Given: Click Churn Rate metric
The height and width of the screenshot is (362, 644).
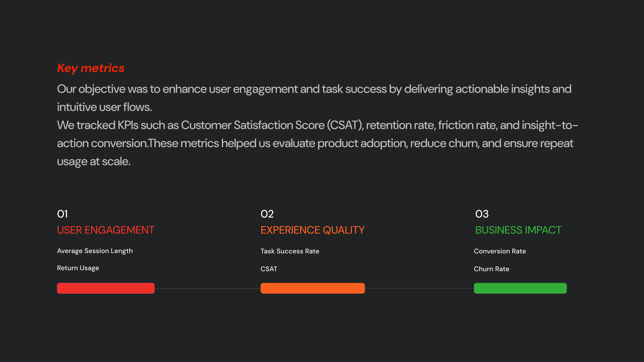Looking at the screenshot, I should 491,269.
